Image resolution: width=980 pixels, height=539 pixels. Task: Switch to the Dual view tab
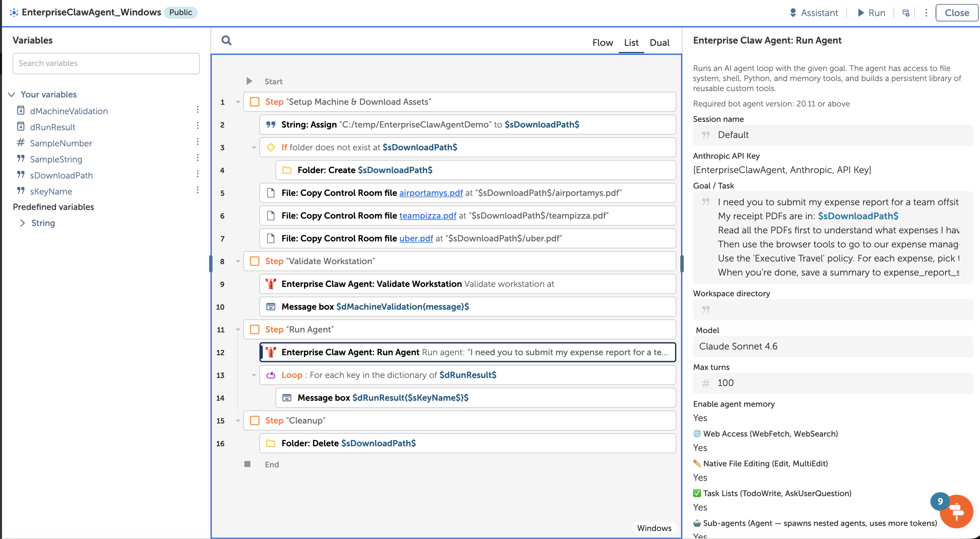point(659,43)
